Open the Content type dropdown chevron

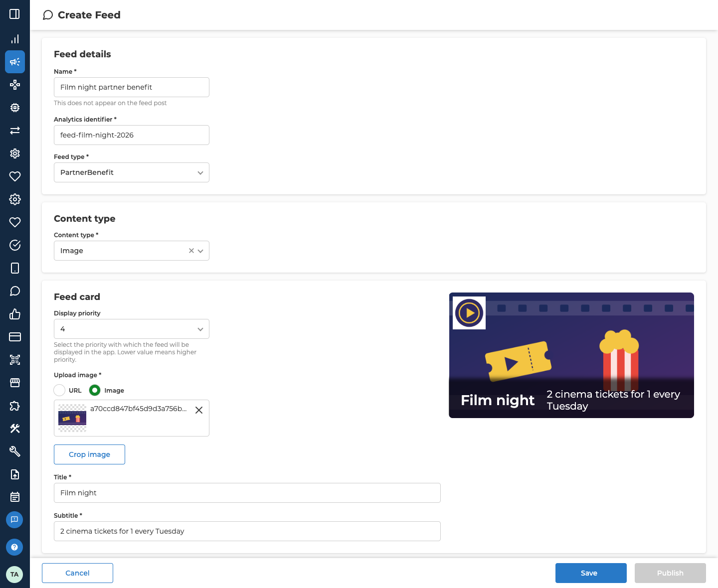pos(200,251)
